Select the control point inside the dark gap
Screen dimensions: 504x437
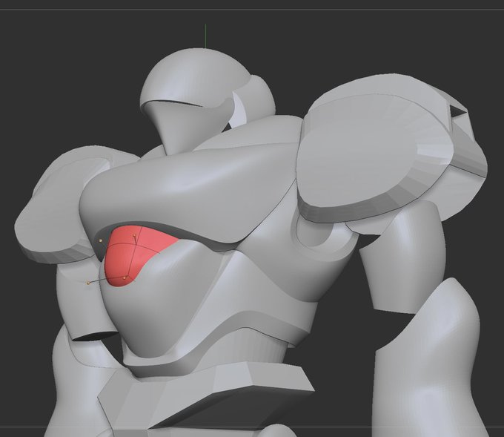point(101,240)
